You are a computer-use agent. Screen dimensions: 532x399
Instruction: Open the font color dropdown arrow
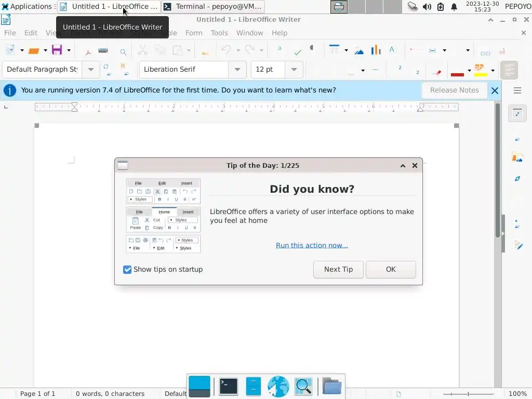coord(469,71)
